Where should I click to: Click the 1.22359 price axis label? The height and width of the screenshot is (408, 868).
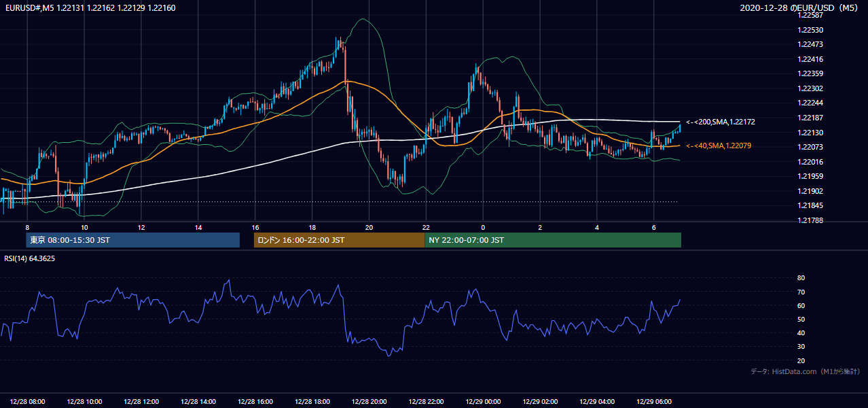click(811, 73)
